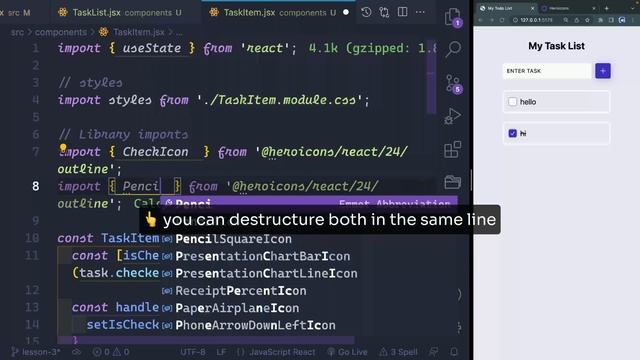Check the 'hello' task checkbox
Viewport: 640px width, 360px height.
(x=513, y=102)
